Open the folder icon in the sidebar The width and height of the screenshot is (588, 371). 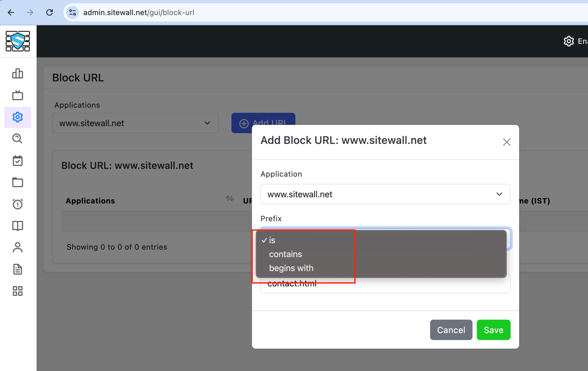[x=17, y=182]
